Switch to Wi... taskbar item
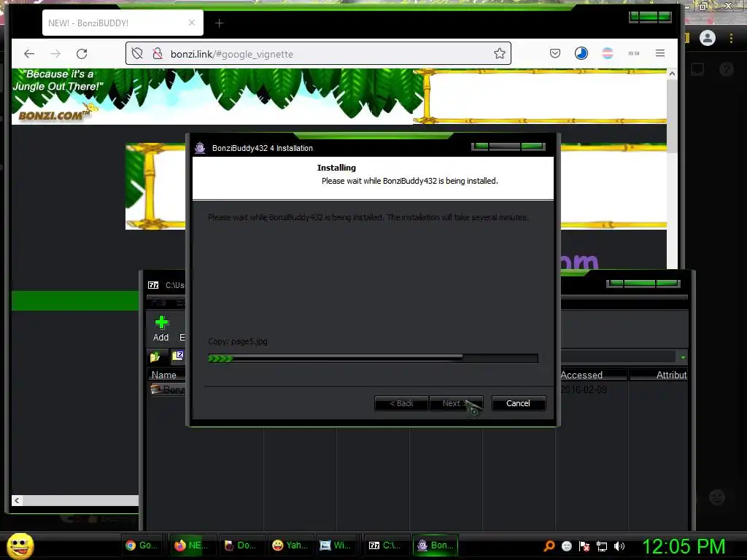Image resolution: width=747 pixels, height=560 pixels. point(336,545)
